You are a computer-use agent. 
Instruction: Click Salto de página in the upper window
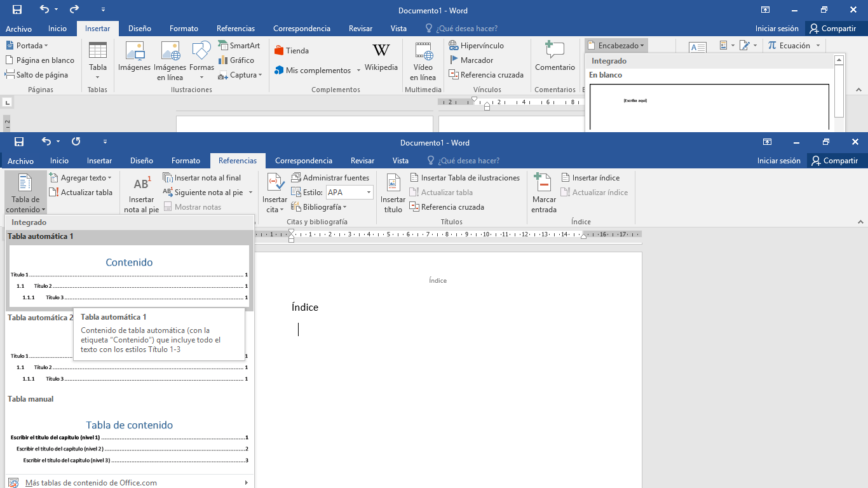pos(37,75)
